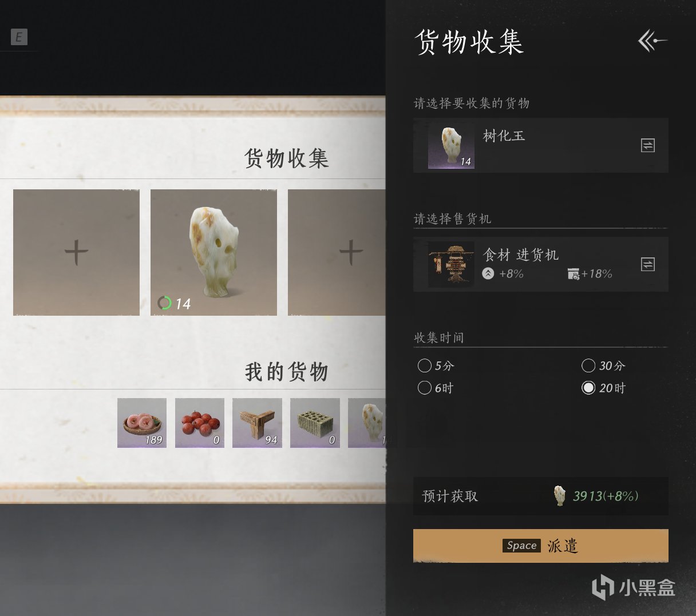Select the 20时 collection time
This screenshot has height=616, width=696.
click(588, 388)
